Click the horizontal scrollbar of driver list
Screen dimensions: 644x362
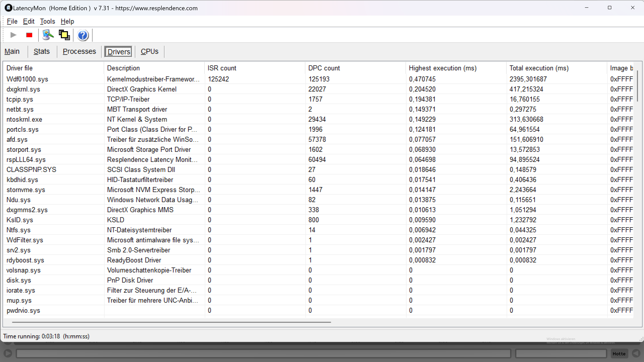pyautogui.click(x=172, y=322)
